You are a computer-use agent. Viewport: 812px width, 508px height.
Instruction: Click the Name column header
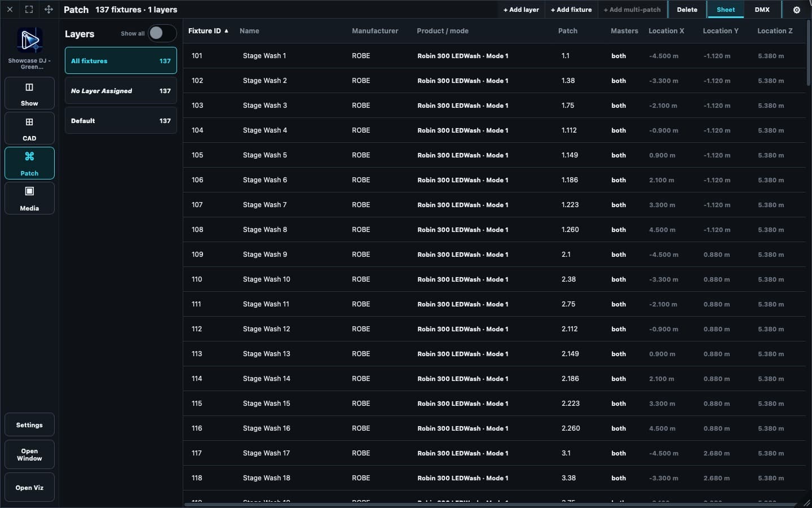249,31
